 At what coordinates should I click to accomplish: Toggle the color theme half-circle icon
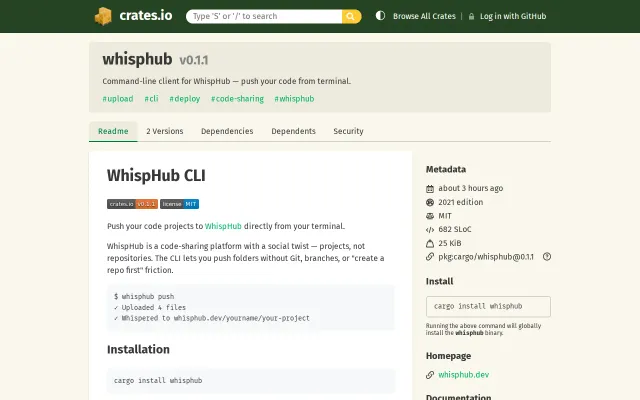pos(380,16)
